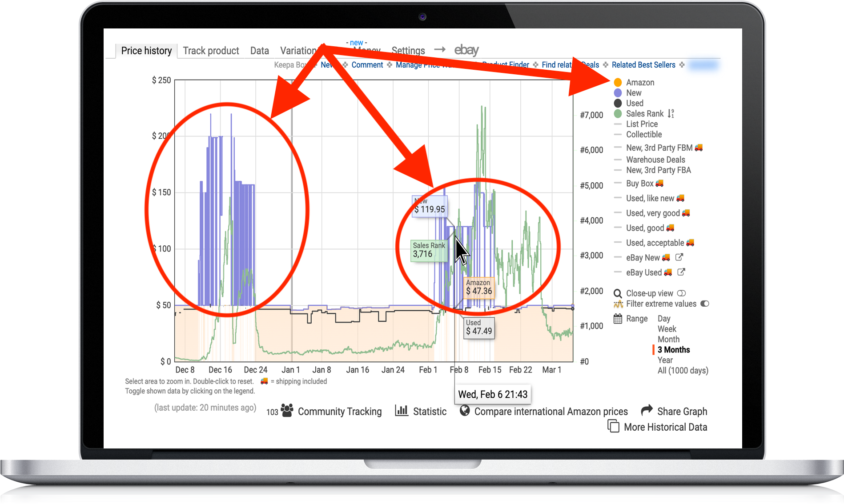844x504 pixels.
Task: Toggle the Sales Rank green legend dot
Action: [618, 114]
